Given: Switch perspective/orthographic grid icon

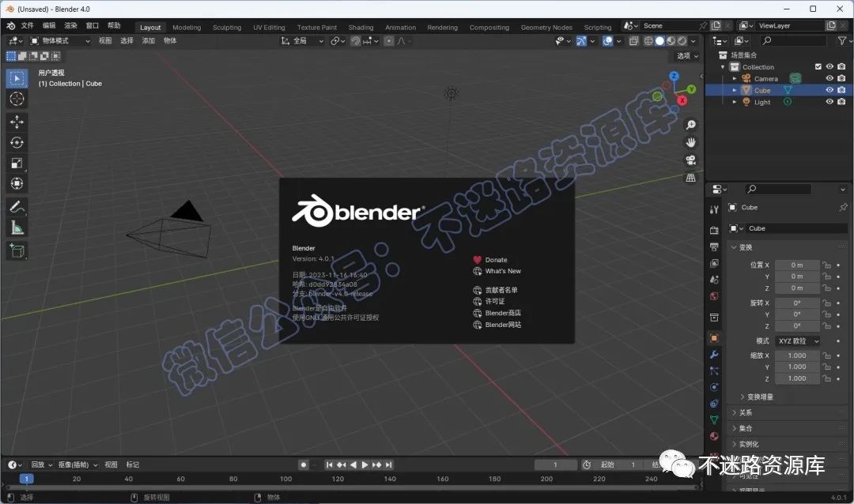Looking at the screenshot, I should pos(690,178).
